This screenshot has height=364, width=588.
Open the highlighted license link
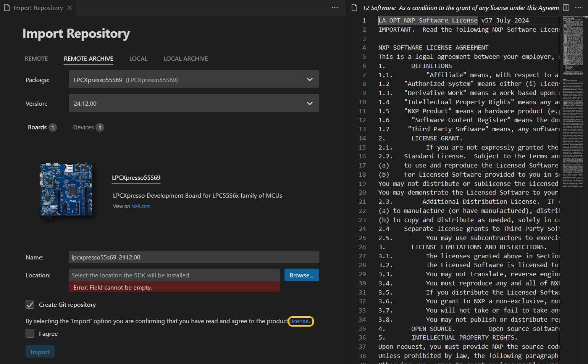click(x=300, y=321)
